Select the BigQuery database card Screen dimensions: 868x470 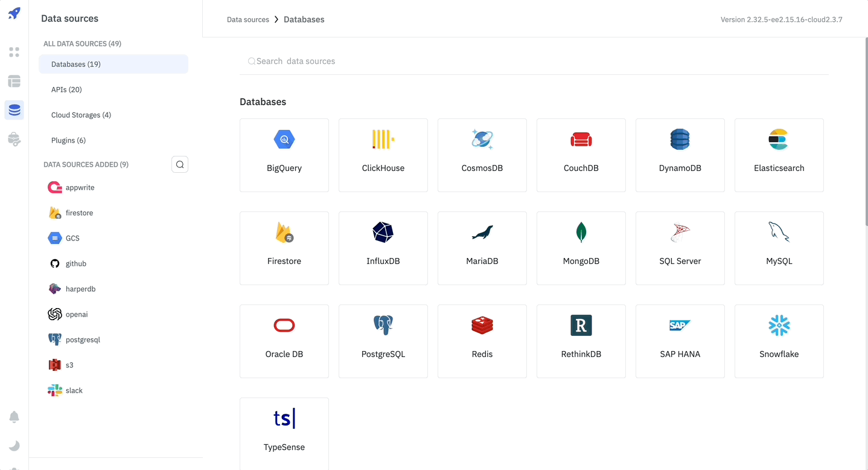pos(284,155)
